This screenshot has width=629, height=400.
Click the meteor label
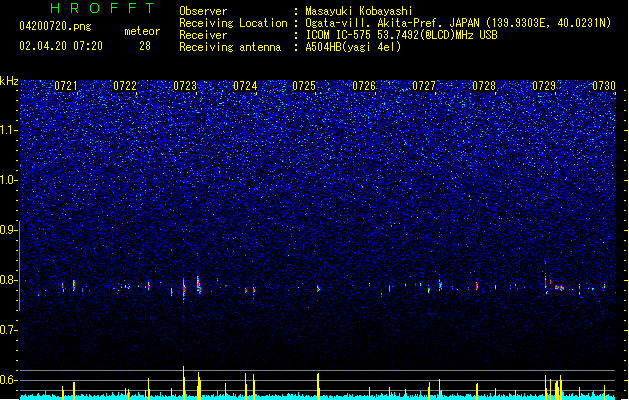pyautogui.click(x=142, y=31)
